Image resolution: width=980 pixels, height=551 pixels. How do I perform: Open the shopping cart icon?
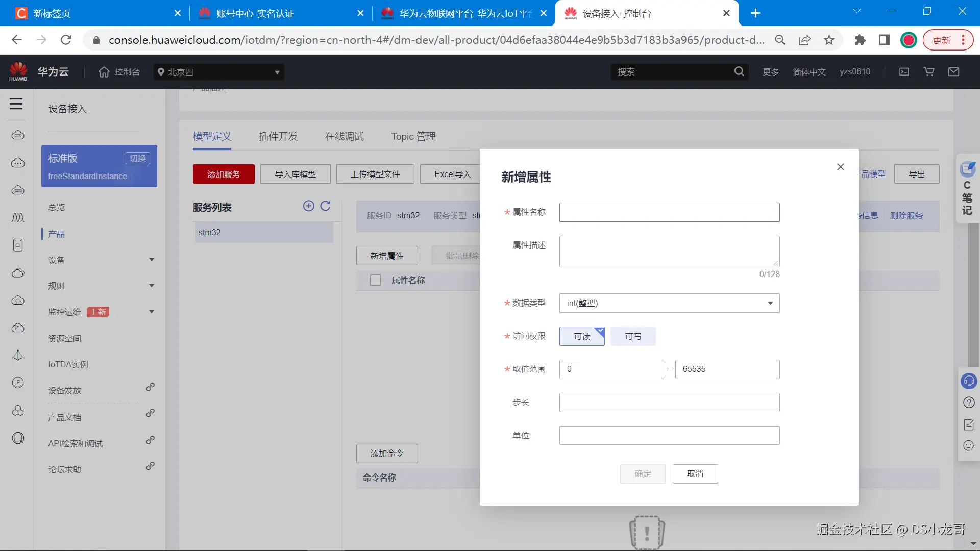929,72
